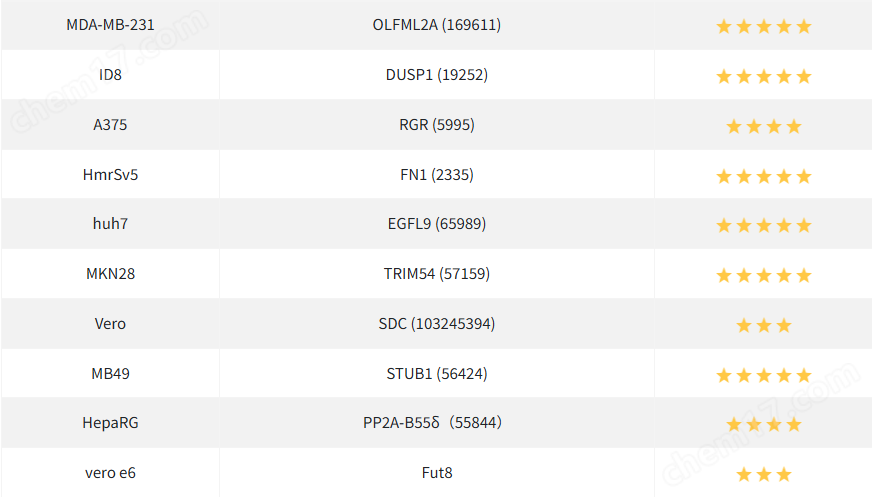Select the MDA-MB-231 cell line cell
Image resolution: width=872 pixels, height=497 pixels.
[x=110, y=25]
